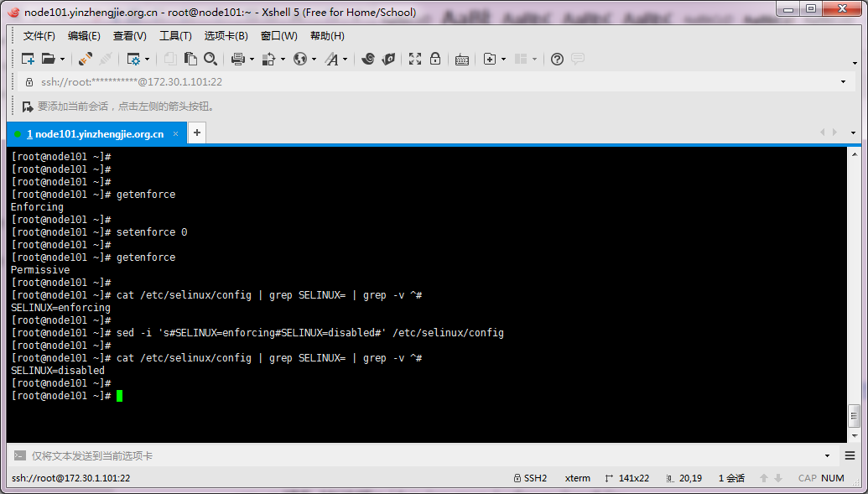Open the tab list dropdown arrow
Screen dimensions: 868x494
(x=853, y=133)
